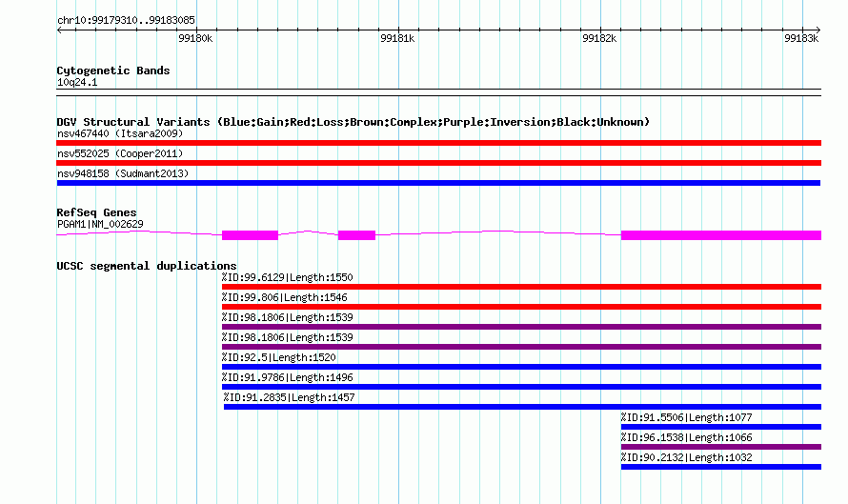Click the 99183k ruler tick label
This screenshot has height=504, width=848.
(801, 38)
